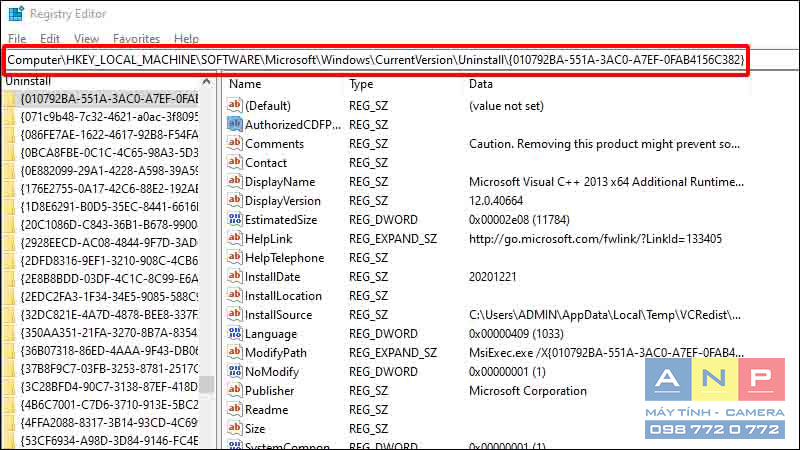Click folder icon of {176E2755-0A17 key
This screenshot has width=800, height=450.
pos(9,189)
